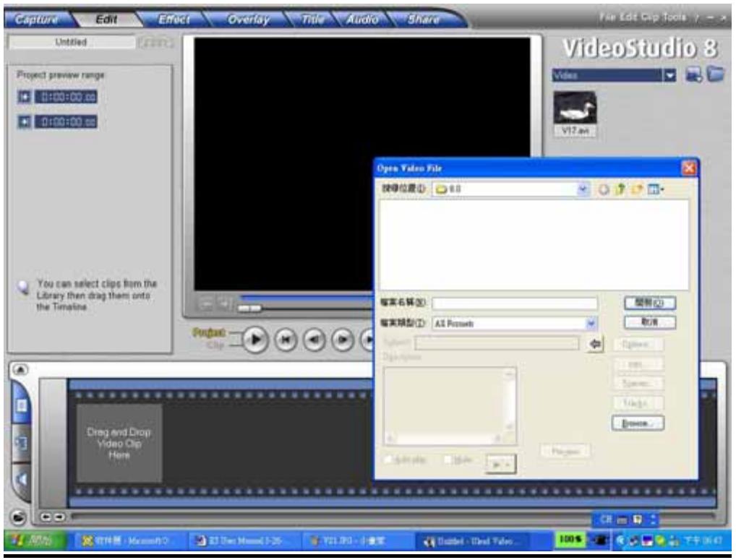Go to the Share step tab
The width and height of the screenshot is (736, 560).
click(x=423, y=20)
